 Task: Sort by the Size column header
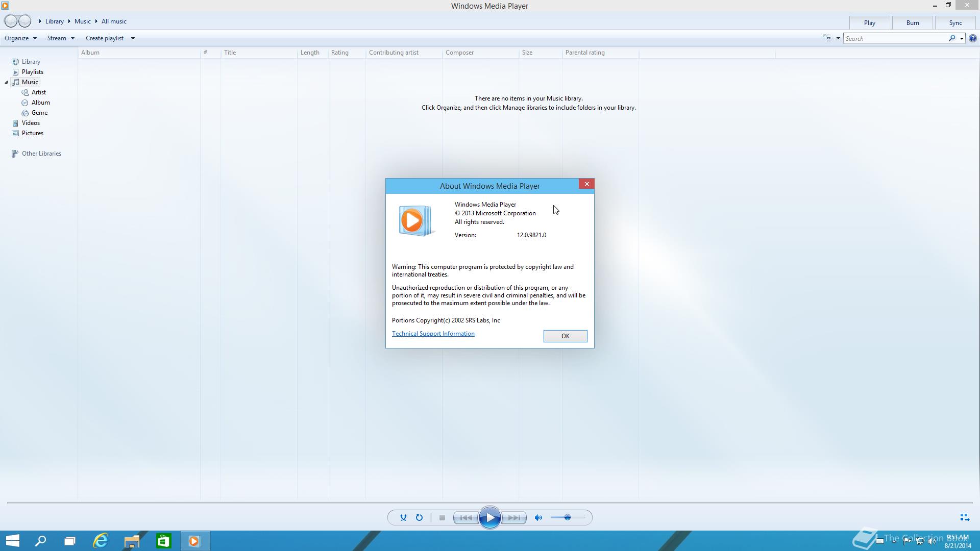pos(541,53)
